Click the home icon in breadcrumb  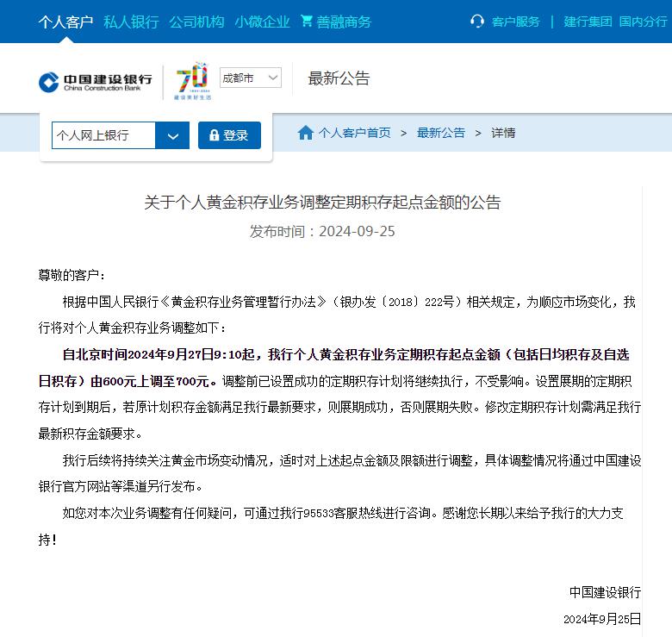point(306,133)
